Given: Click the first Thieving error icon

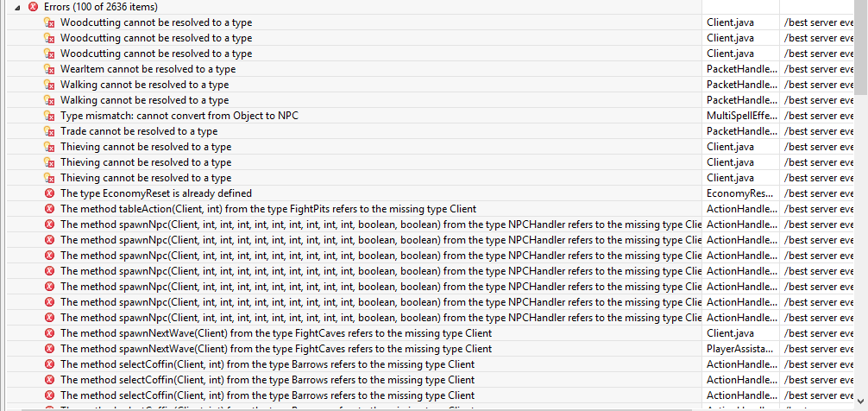Looking at the screenshot, I should pos(49,147).
